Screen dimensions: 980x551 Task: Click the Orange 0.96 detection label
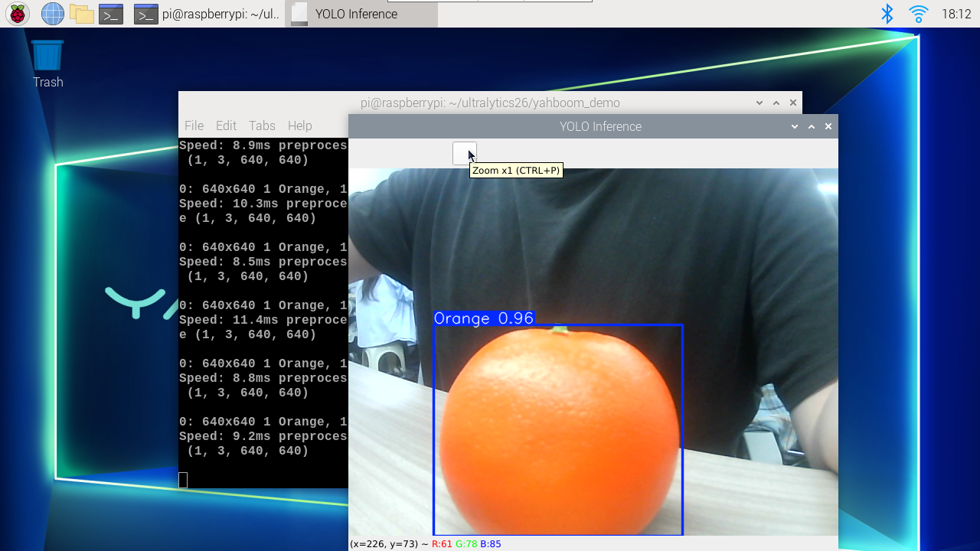coord(484,318)
